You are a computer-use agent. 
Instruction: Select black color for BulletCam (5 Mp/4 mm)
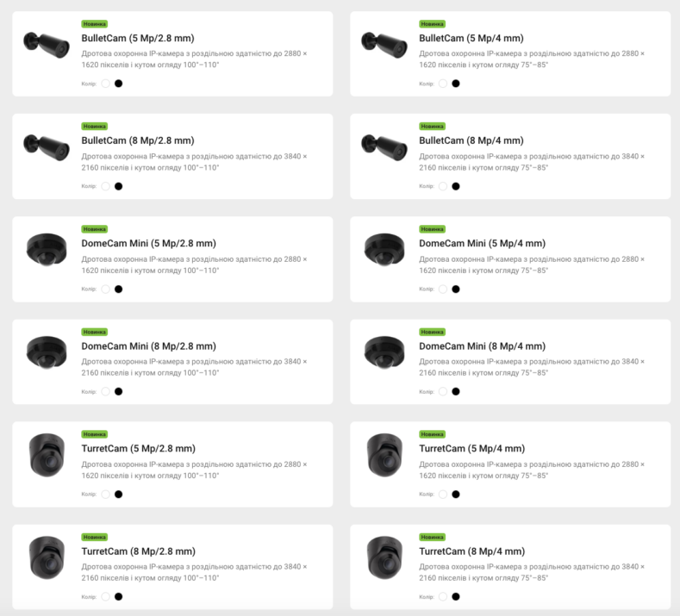click(456, 84)
